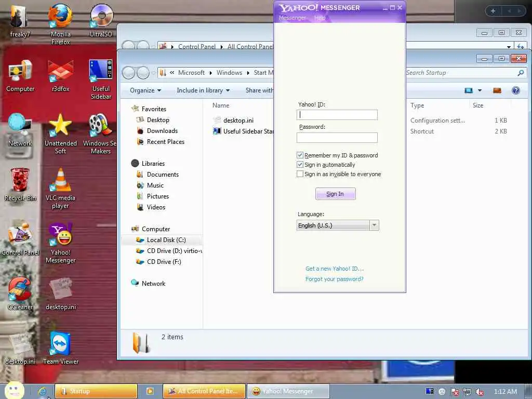
Task: Select Downloads in Favorites
Action: [x=162, y=130]
